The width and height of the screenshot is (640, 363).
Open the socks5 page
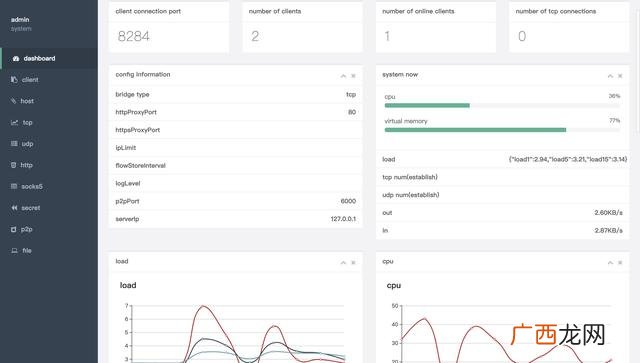point(49,186)
